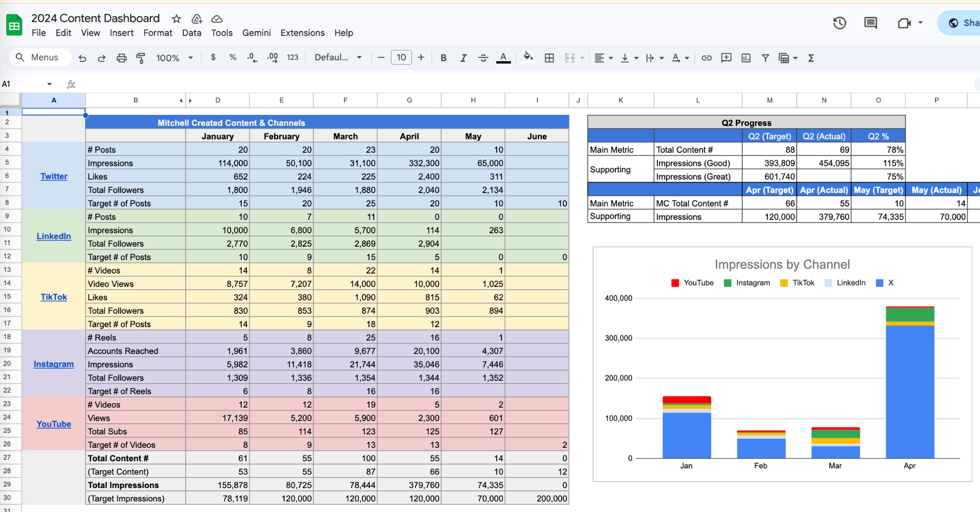Open the Format menu
Viewport: 980px width, 512px height.
pos(157,33)
